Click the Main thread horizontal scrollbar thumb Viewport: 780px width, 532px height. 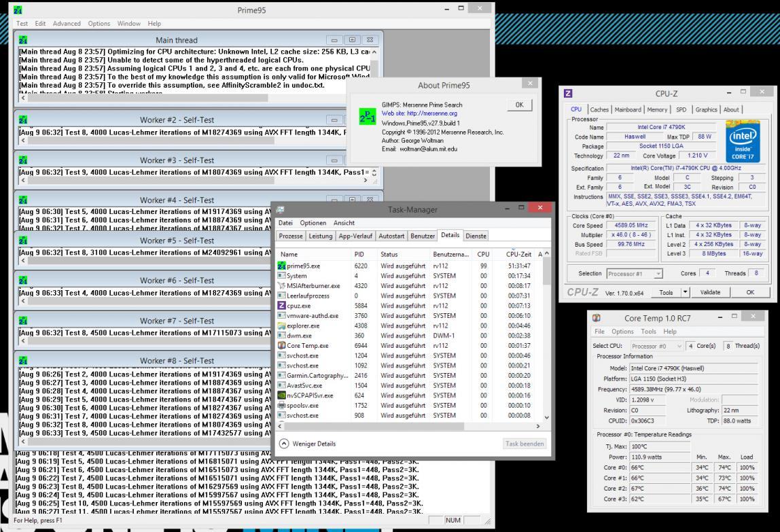(147, 98)
